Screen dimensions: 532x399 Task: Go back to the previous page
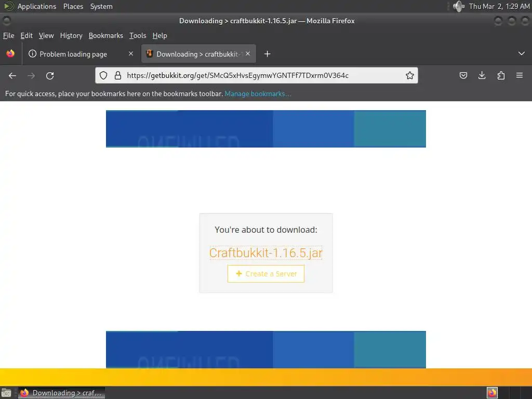pos(12,76)
